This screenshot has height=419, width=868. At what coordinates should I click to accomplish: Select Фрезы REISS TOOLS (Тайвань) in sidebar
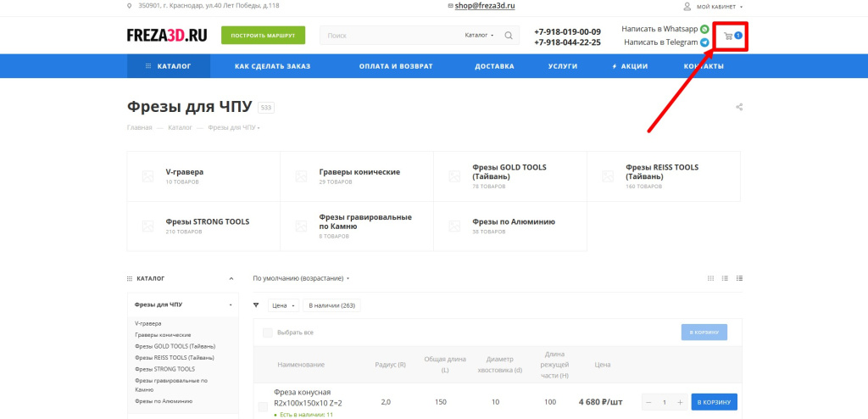pos(175,357)
